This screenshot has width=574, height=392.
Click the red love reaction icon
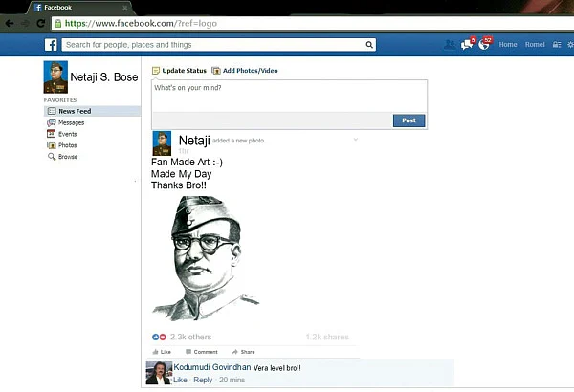point(163,337)
